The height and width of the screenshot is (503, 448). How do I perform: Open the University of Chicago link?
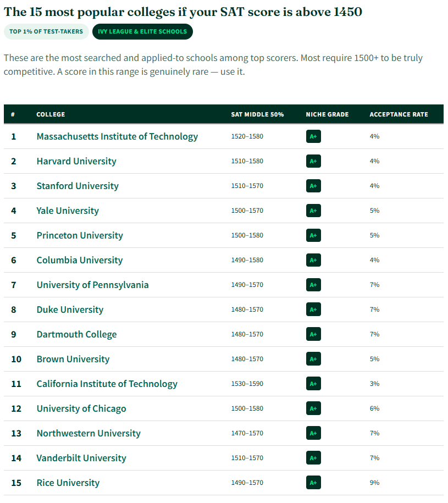81,408
